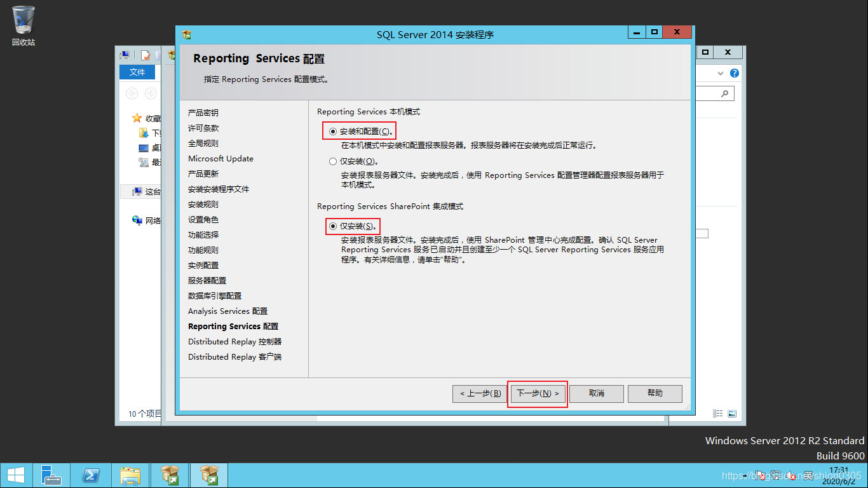Switch Explorer to details view icon
This screenshot has width=868, height=488.
coord(718,413)
